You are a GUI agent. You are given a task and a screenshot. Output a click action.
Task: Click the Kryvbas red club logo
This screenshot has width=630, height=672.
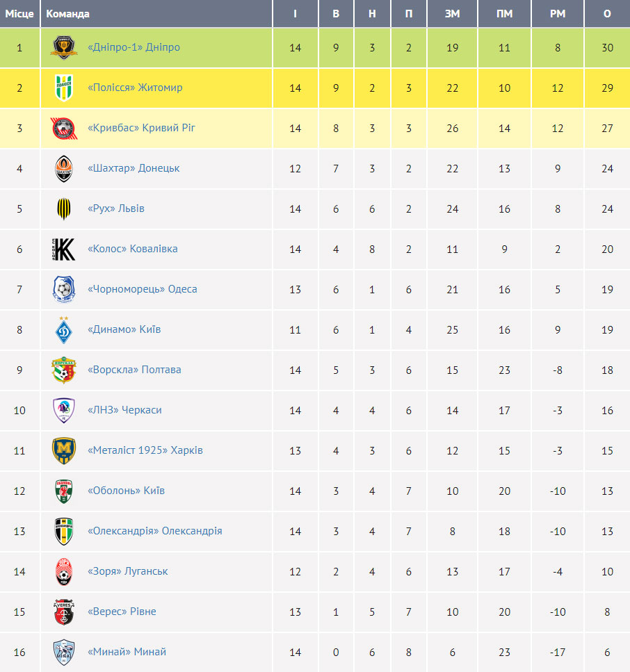tap(64, 128)
